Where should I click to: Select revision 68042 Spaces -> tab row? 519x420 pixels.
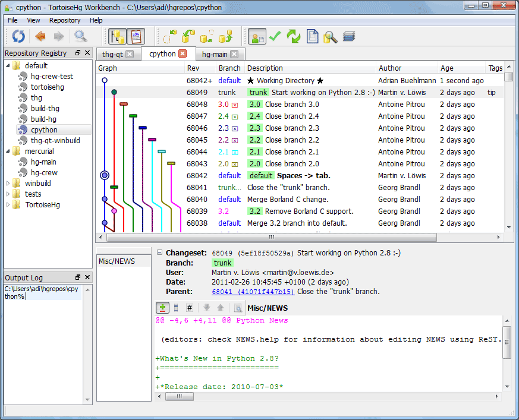(303, 176)
